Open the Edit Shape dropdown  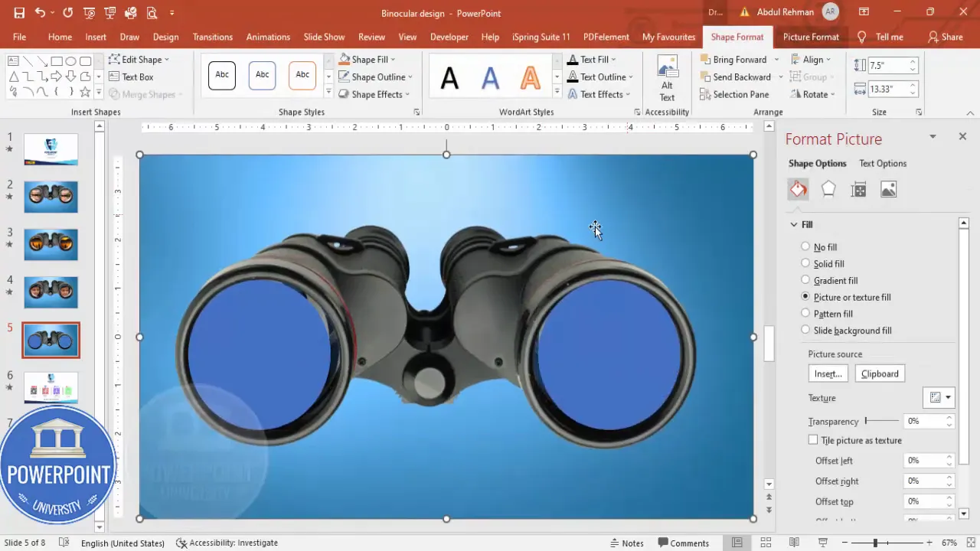coord(139,59)
